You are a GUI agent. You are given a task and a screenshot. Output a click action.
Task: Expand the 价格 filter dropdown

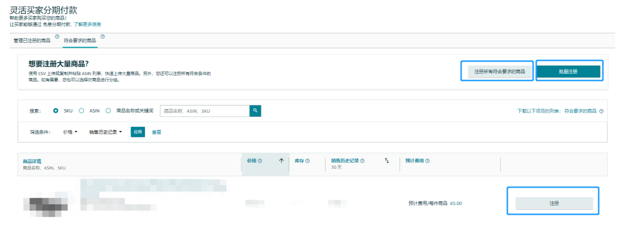(x=70, y=132)
